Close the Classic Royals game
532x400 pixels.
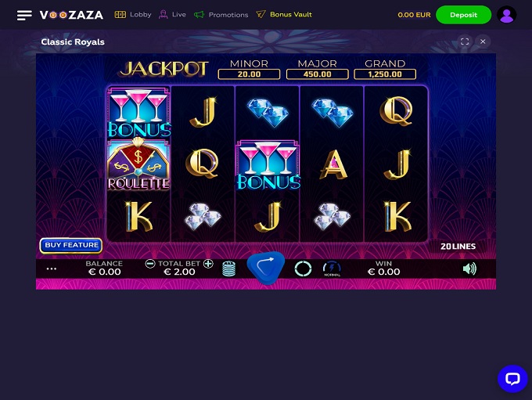(483, 41)
